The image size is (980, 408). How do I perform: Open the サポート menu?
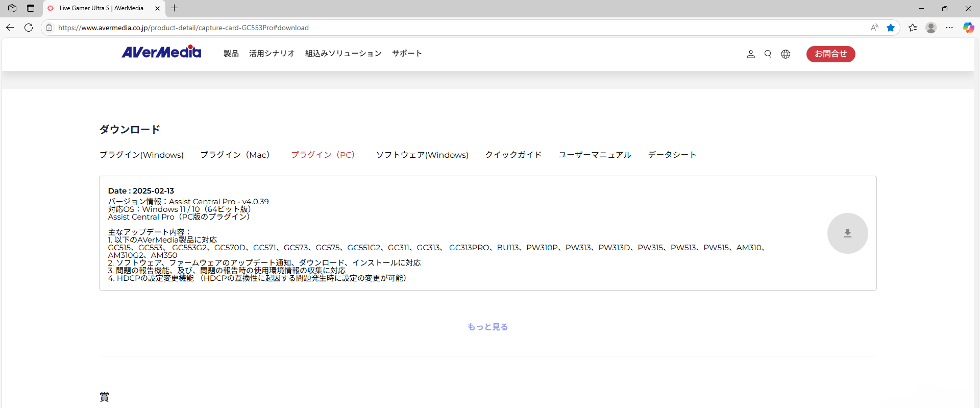407,54
